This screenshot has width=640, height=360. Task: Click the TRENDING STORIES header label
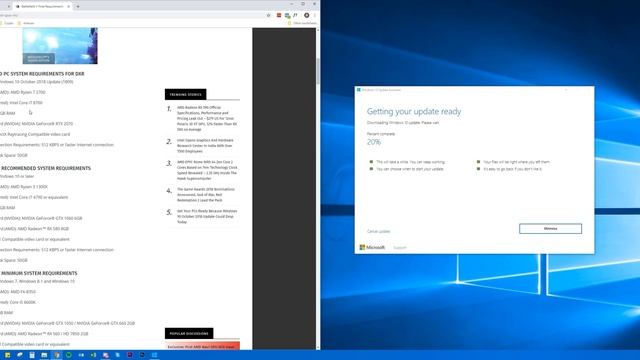[x=186, y=94]
